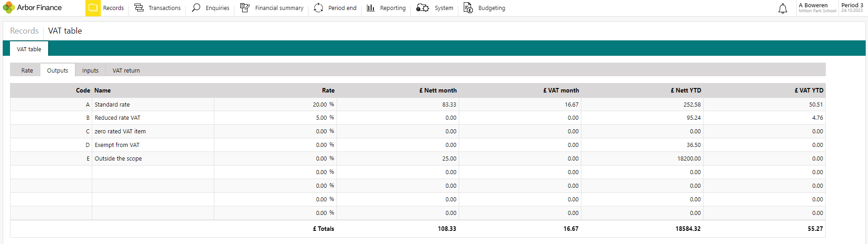Click the 25.00 Nett month value
The height and width of the screenshot is (244, 868).
(449, 158)
